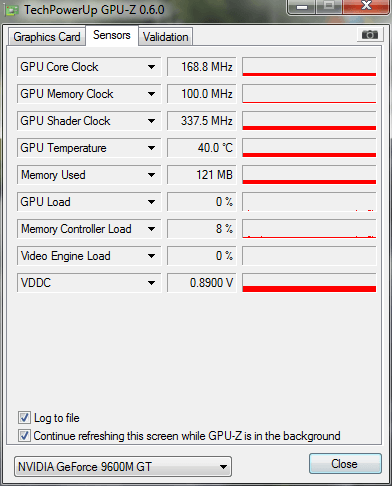Click the Memory Controller Load graph
This screenshot has width=392, height=486.
point(309,229)
